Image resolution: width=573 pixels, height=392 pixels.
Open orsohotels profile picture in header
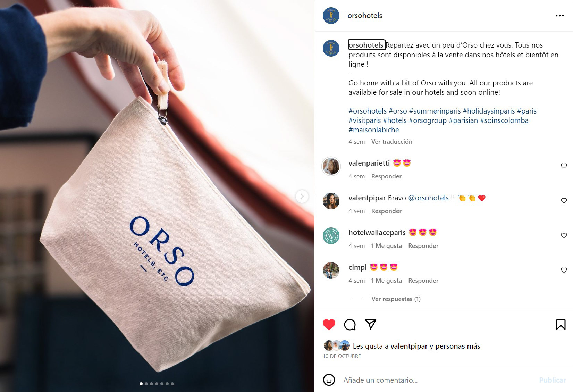(x=331, y=16)
